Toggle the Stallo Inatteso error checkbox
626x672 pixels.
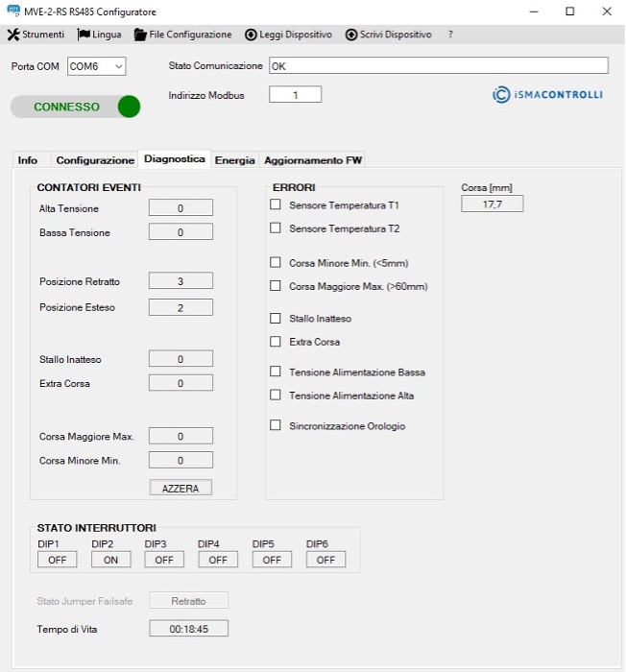pos(276,318)
